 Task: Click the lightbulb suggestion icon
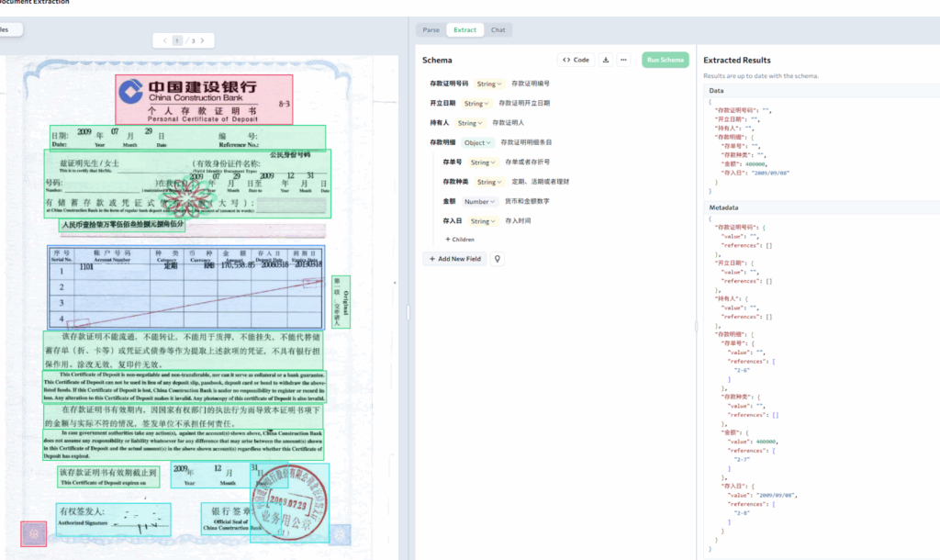click(x=498, y=259)
